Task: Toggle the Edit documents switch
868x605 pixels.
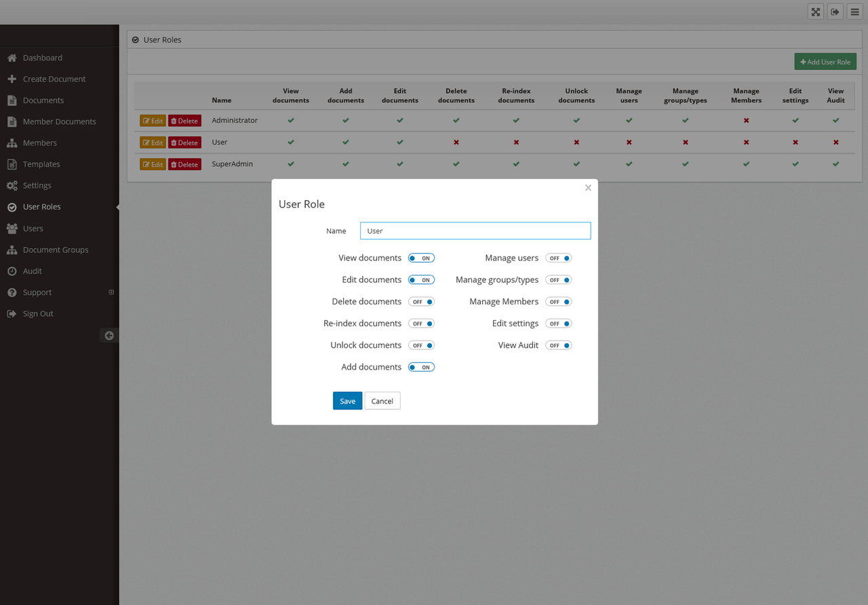Action: pyautogui.click(x=421, y=280)
